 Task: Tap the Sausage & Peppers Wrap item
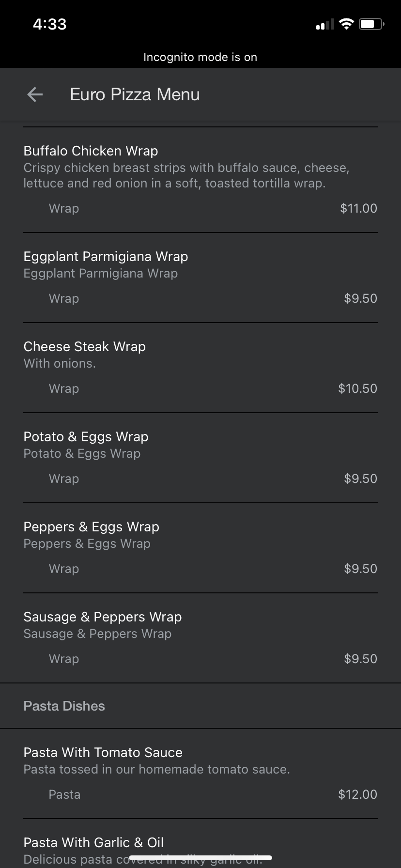point(102,617)
